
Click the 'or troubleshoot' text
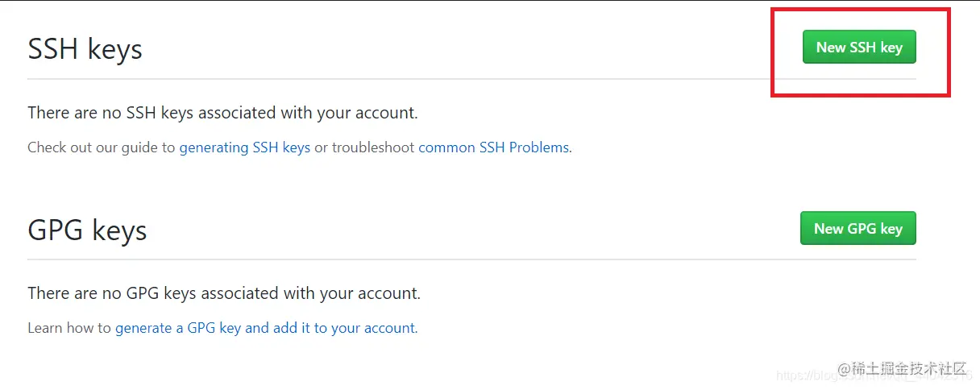tap(364, 147)
